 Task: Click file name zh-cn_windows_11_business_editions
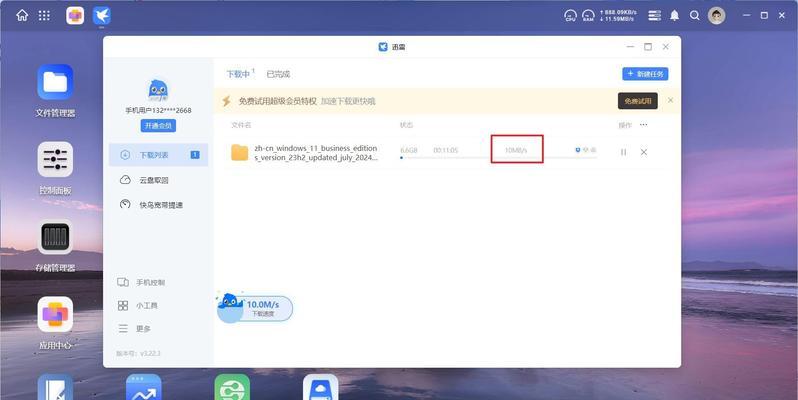pos(316,153)
